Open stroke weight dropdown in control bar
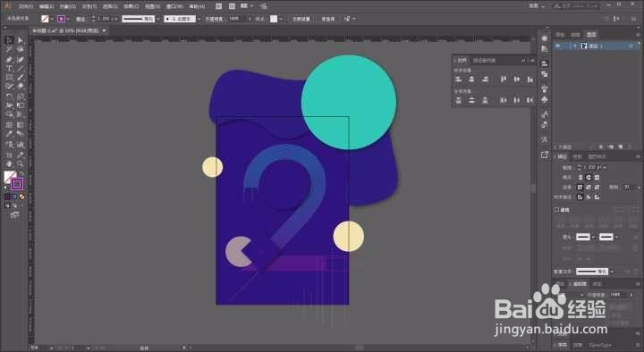Screen dimensions: 644x352 [116, 19]
